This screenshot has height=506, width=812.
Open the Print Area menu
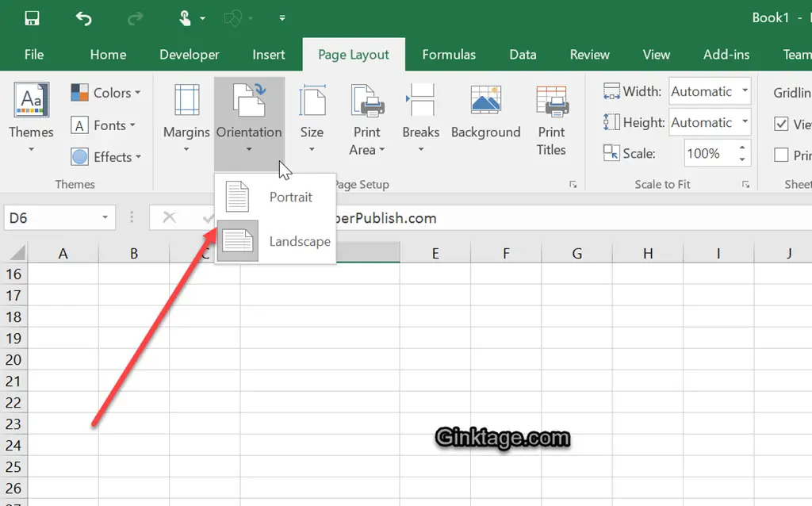tap(366, 119)
